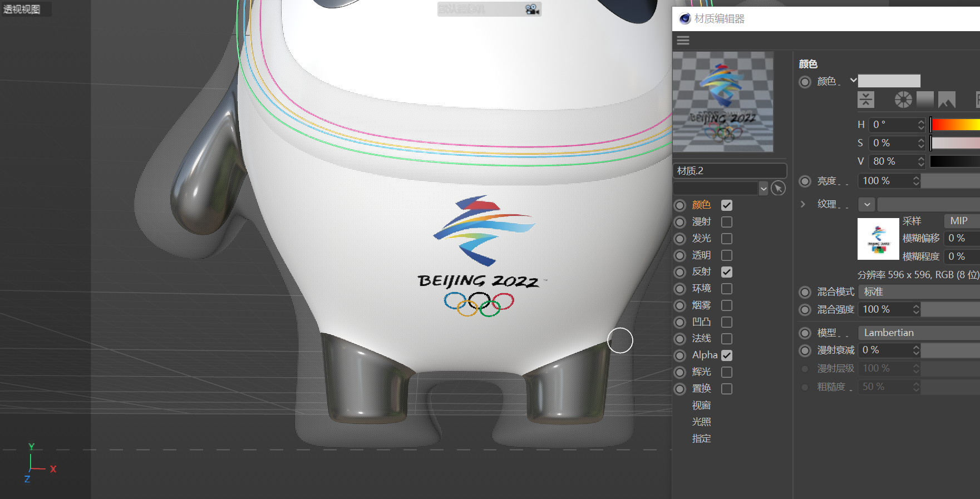Open the 采样 MIP sampling dropdown
Screen dimensions: 980x499
(962, 221)
